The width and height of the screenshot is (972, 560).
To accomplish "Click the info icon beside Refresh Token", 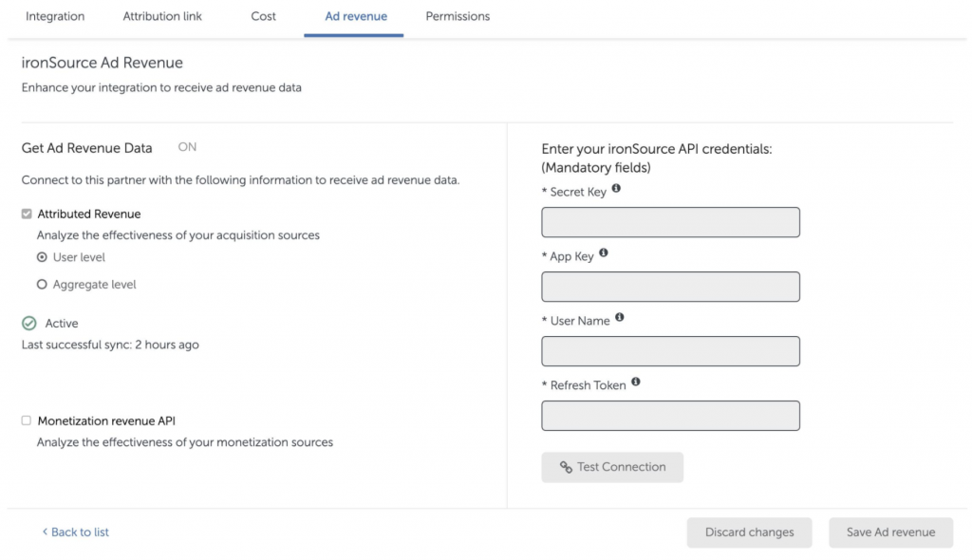I will click(x=636, y=383).
